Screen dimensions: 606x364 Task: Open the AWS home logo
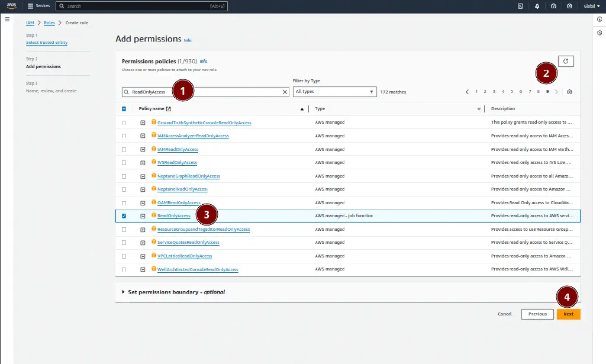pos(12,6)
